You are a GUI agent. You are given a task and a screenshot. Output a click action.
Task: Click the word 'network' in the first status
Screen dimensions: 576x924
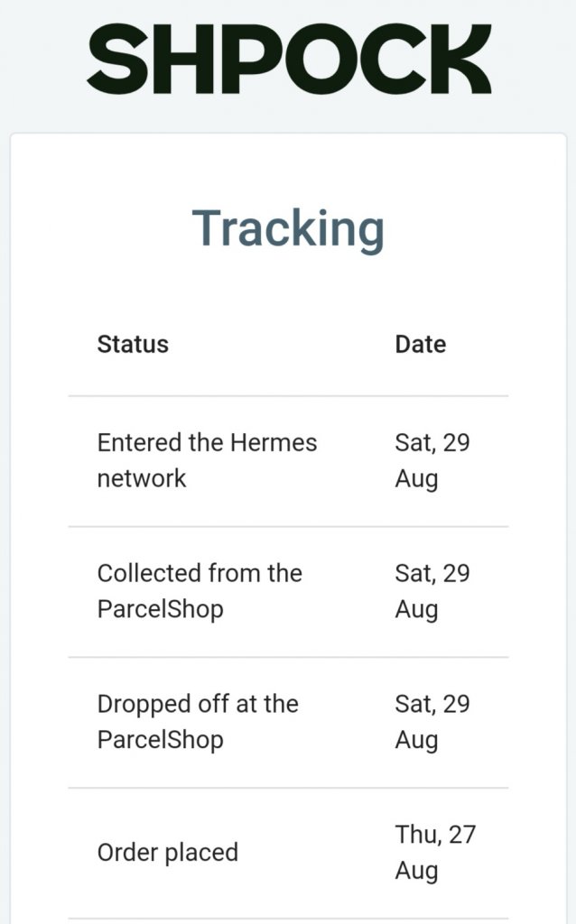coord(142,478)
